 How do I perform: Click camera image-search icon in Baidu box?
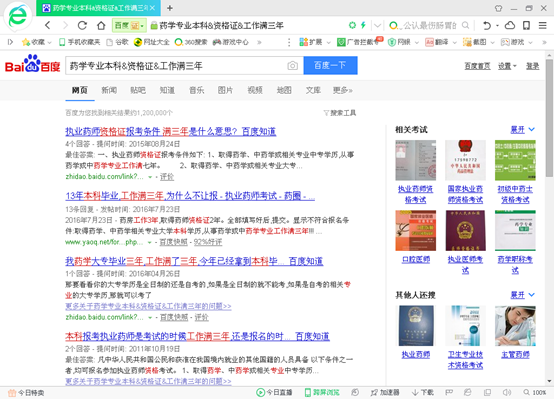click(293, 66)
